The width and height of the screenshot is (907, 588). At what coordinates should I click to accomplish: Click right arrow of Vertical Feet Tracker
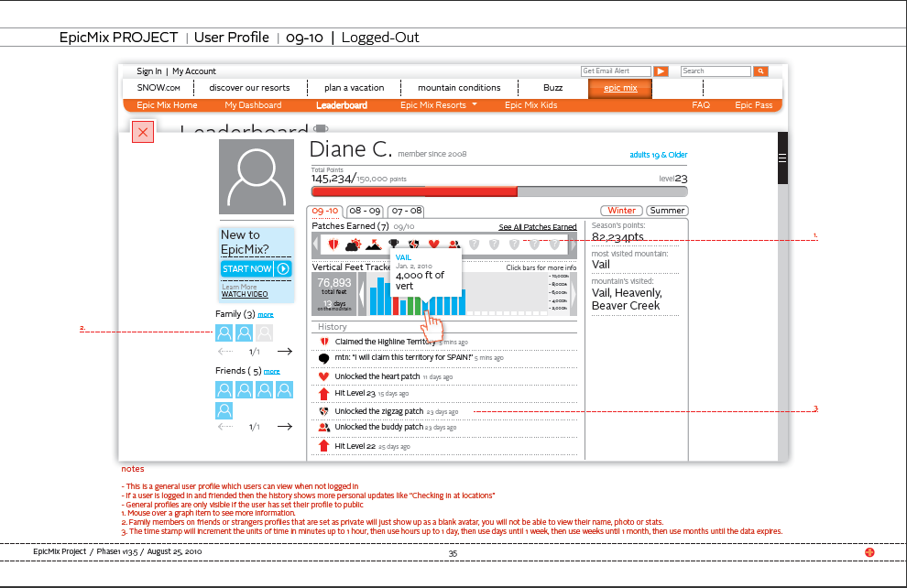coord(574,294)
